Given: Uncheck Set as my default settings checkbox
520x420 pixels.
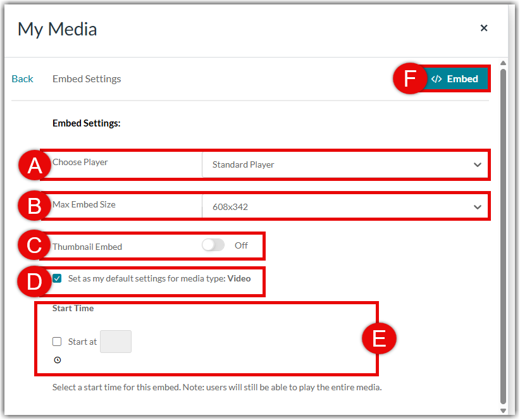Looking at the screenshot, I should (58, 278).
